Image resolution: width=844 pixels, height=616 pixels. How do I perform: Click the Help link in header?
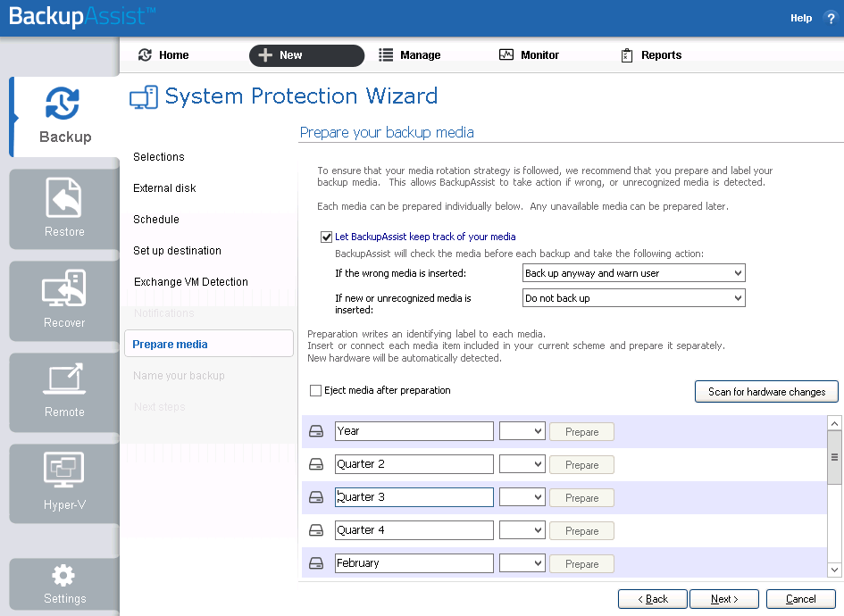801,18
